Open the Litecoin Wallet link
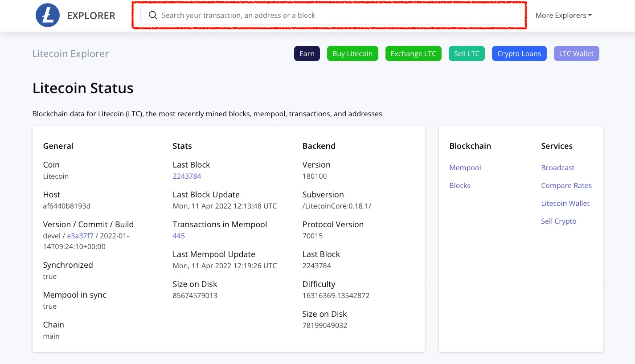Image resolution: width=635 pixels, height=364 pixels. (x=565, y=204)
